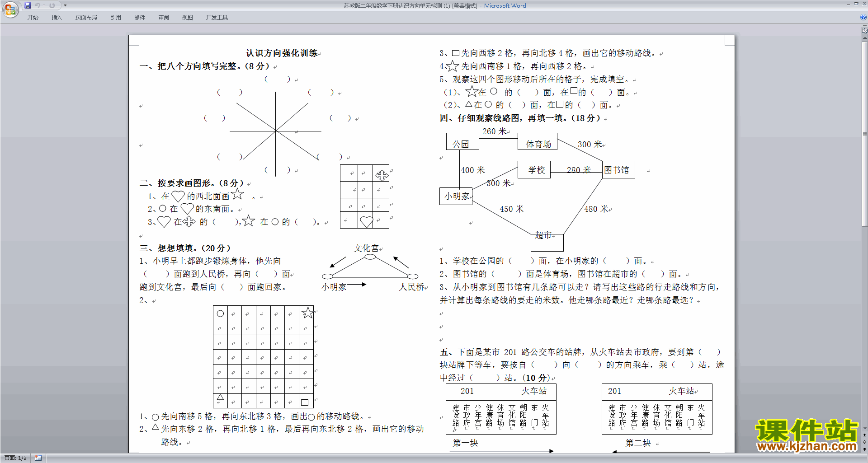
Task: Click the Select Browse Object round button
Action: pyautogui.click(x=864, y=442)
